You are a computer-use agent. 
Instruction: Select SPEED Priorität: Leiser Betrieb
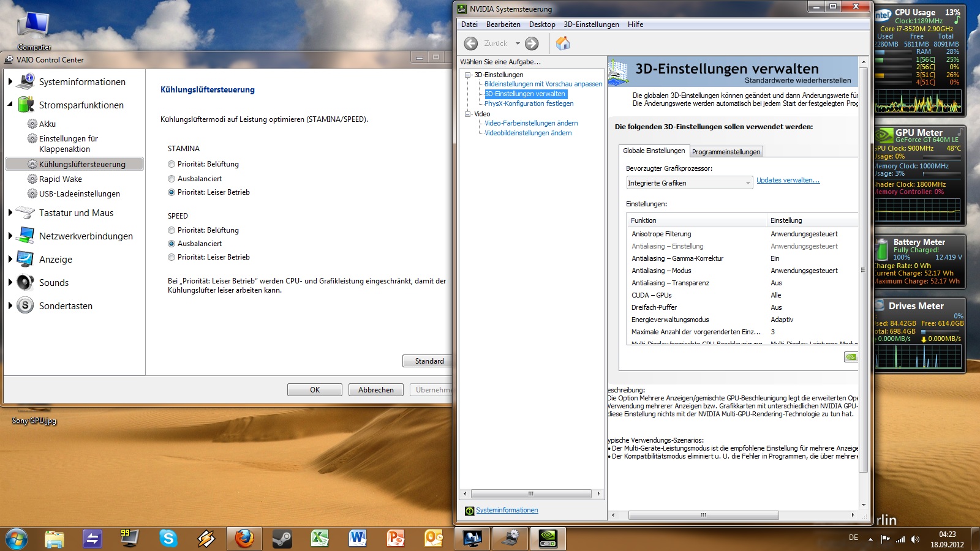[x=171, y=257]
